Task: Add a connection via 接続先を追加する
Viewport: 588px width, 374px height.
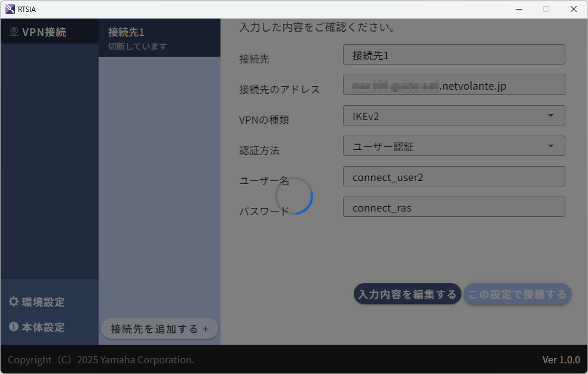Action: pyautogui.click(x=159, y=328)
